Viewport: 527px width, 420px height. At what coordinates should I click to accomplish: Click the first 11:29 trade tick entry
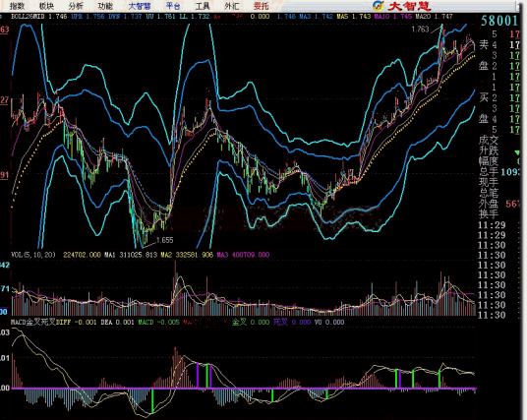492,225
